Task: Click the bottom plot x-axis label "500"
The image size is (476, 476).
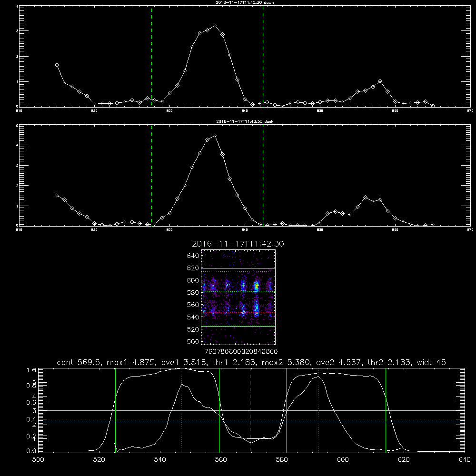Action: point(38,460)
